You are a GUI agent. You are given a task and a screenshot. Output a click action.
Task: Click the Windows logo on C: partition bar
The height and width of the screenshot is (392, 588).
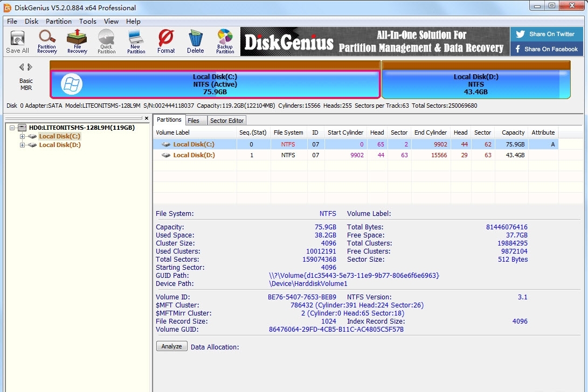(72, 84)
